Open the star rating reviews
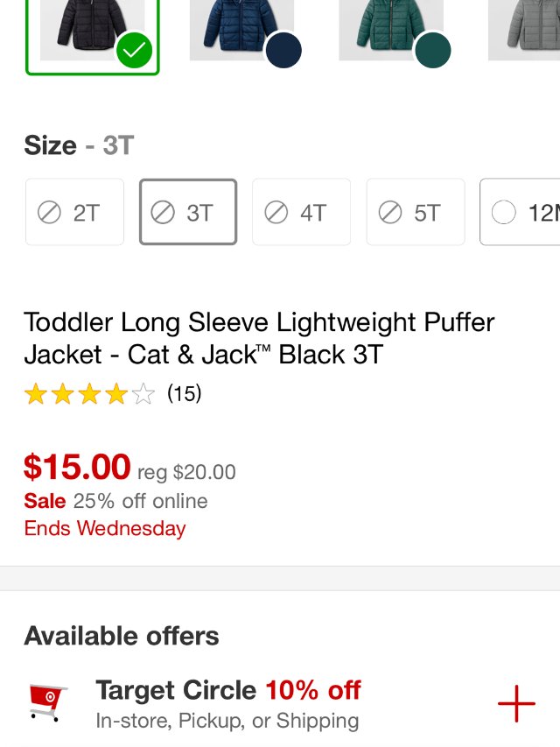The image size is (560, 747). point(88,394)
